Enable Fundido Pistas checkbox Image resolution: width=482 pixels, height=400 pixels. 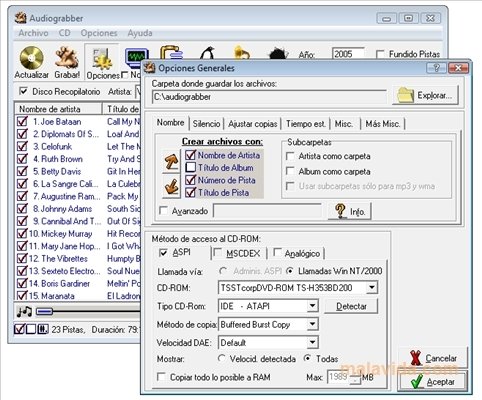[380, 54]
